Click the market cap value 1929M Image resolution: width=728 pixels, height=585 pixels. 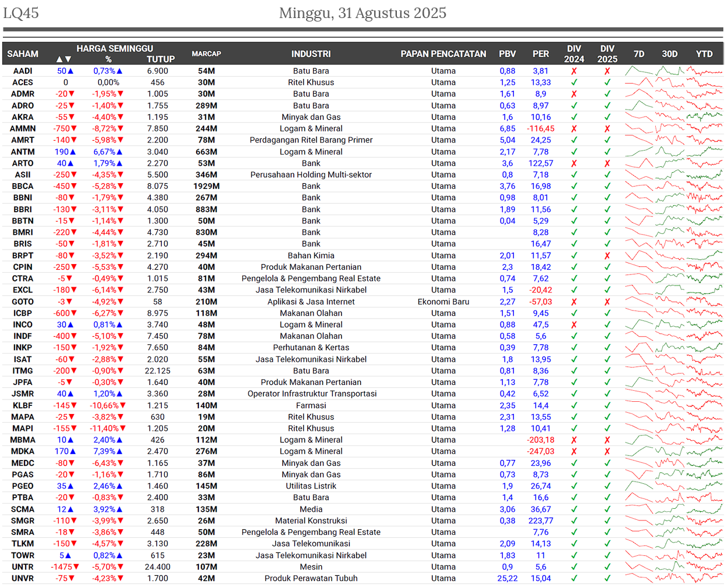tap(207, 186)
